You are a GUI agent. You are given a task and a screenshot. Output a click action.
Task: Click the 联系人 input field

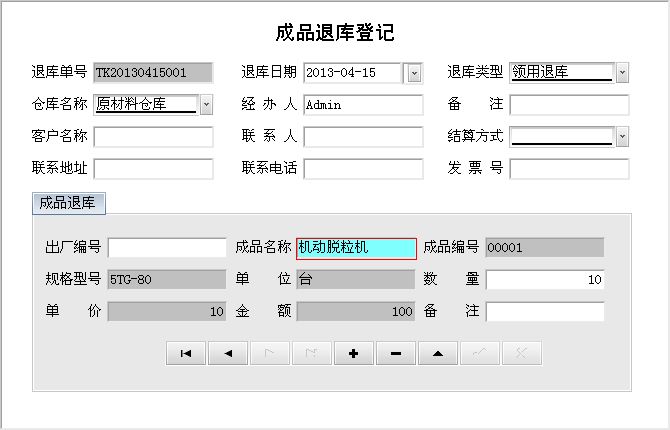363,137
